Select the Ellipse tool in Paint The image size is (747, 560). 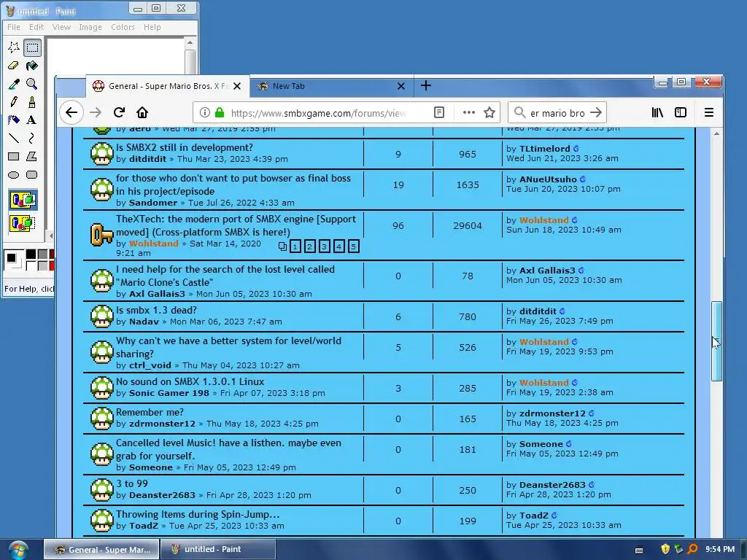coord(14,175)
